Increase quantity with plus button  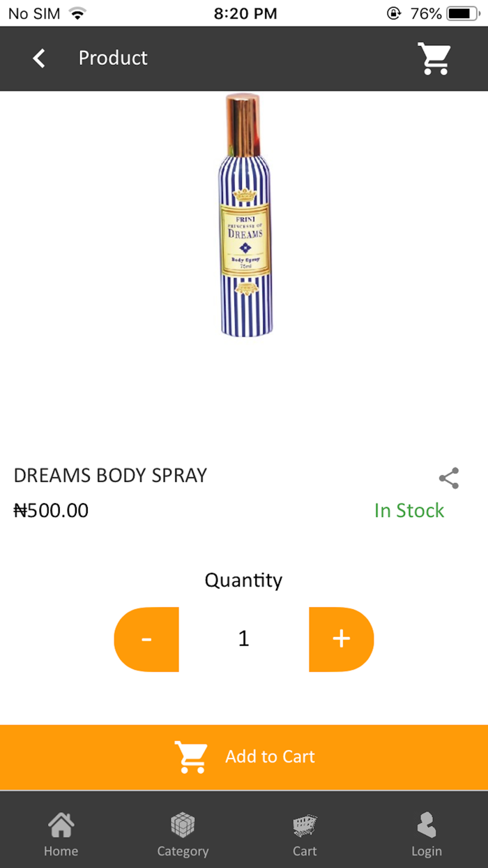pyautogui.click(x=341, y=639)
